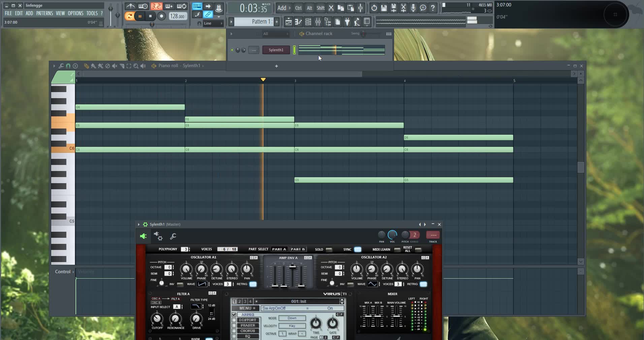Open the FILE menu

[x=8, y=13]
